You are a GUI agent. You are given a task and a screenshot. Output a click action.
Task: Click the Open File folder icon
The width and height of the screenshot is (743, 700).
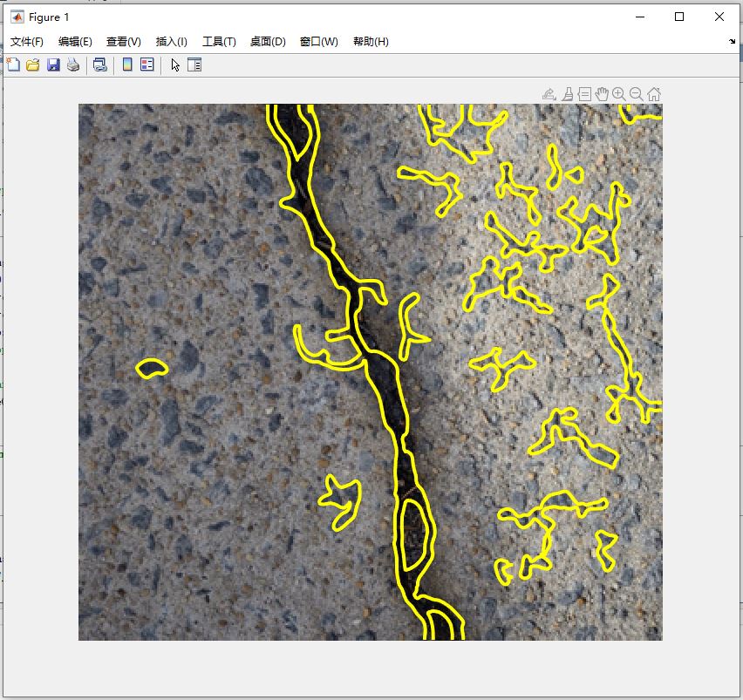tap(32, 65)
